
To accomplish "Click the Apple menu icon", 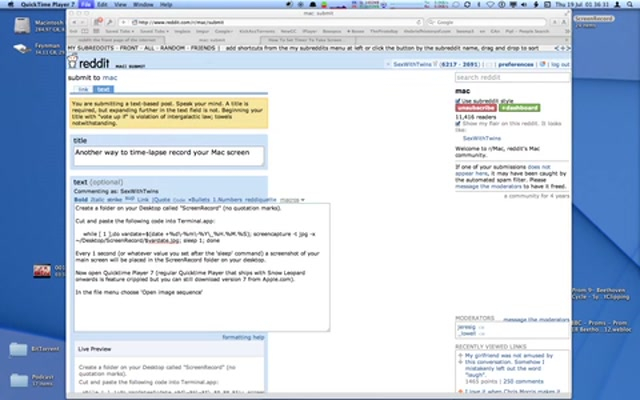I will click(9, 4).
